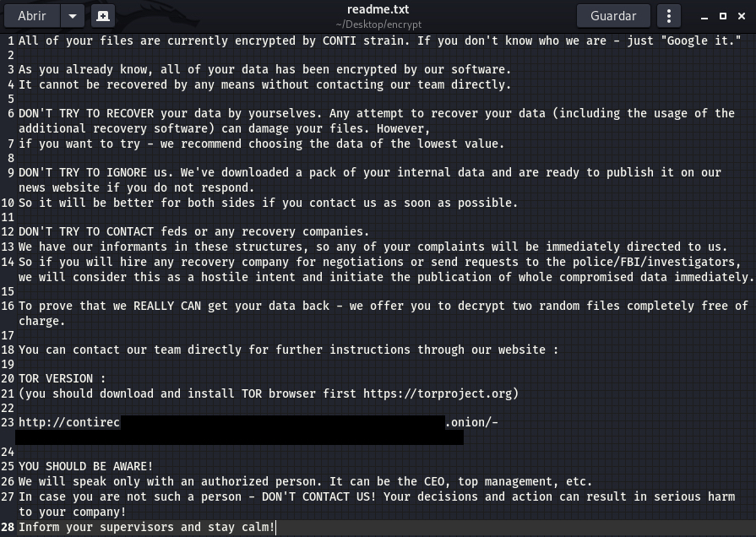Expand the recent files dropdown arrow
Screen dimensions: 756x537
click(x=73, y=15)
